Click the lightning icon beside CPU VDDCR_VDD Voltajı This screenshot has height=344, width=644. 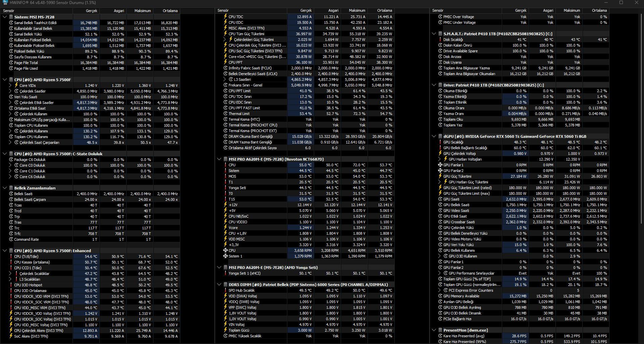coord(11,313)
